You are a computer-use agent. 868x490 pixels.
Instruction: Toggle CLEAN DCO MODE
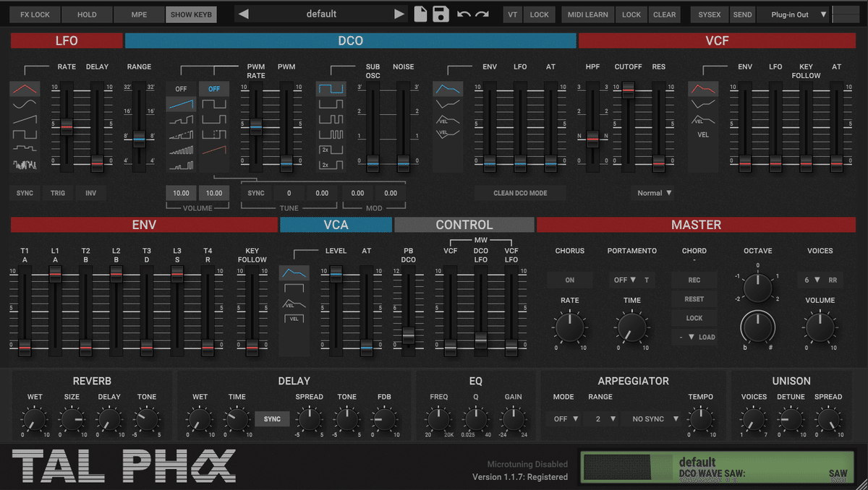[520, 193]
